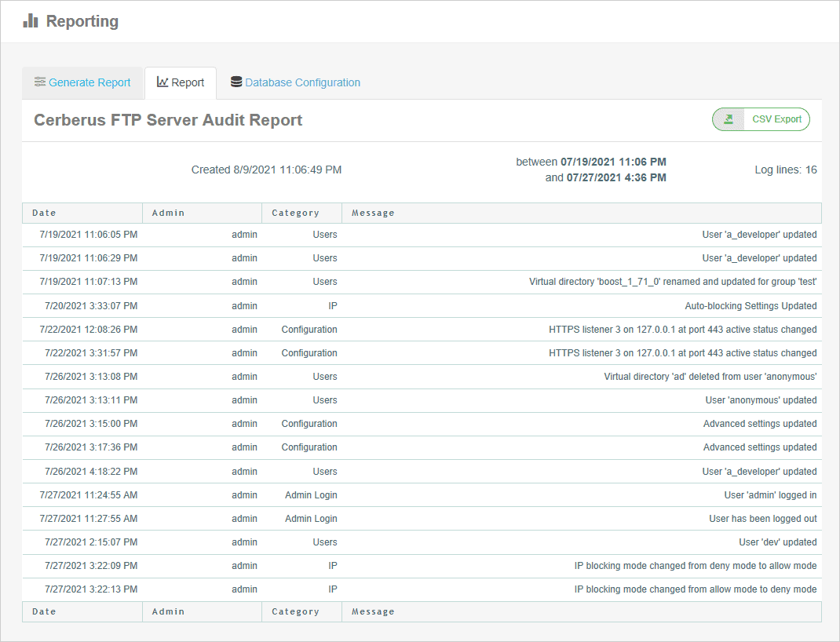The width and height of the screenshot is (840, 642).
Task: Click the Auto-blocking Settings Updated row
Action: tap(420, 305)
